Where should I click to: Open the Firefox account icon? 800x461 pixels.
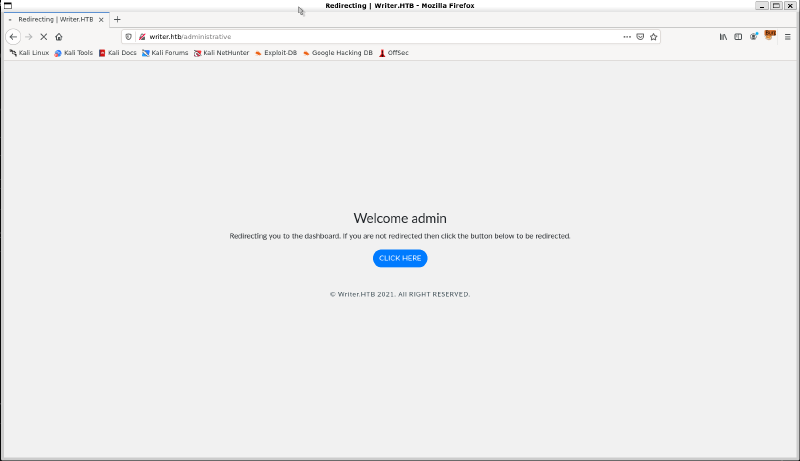(754, 36)
